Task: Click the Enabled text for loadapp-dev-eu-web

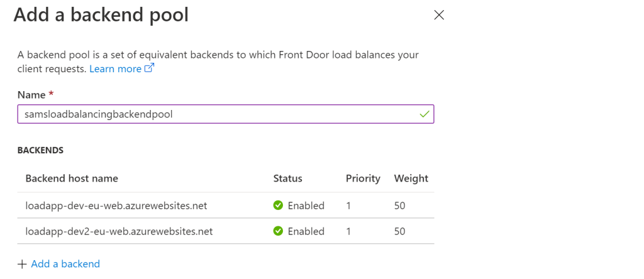Action: [x=306, y=205]
